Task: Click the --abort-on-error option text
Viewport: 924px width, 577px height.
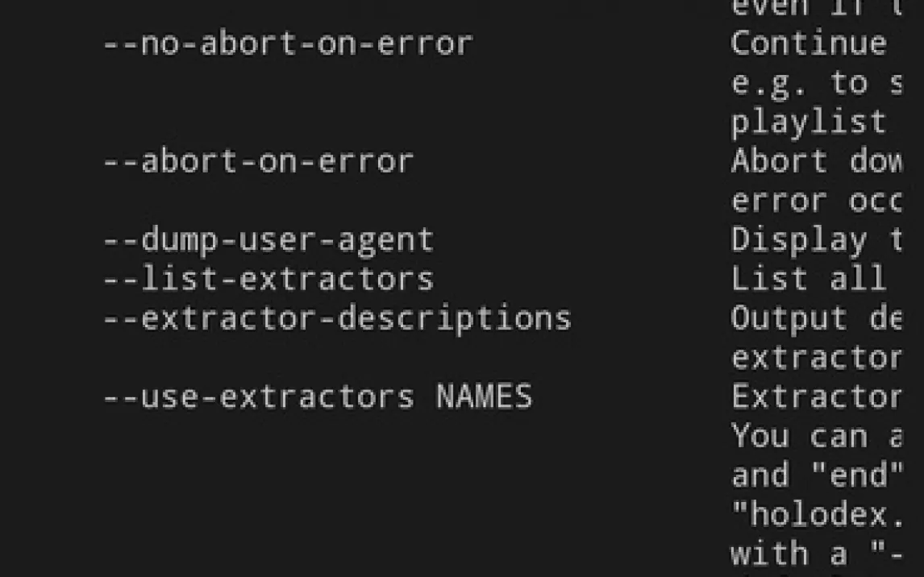Action: pos(258,162)
